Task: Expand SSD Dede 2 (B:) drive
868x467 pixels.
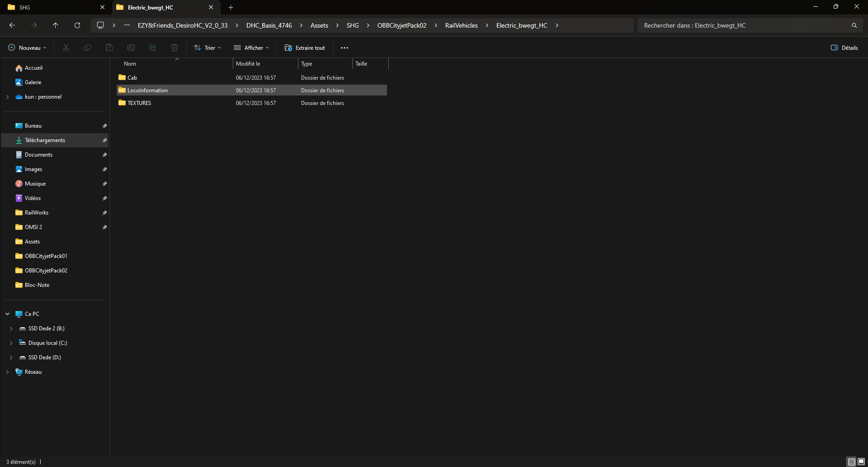Action: 11,329
